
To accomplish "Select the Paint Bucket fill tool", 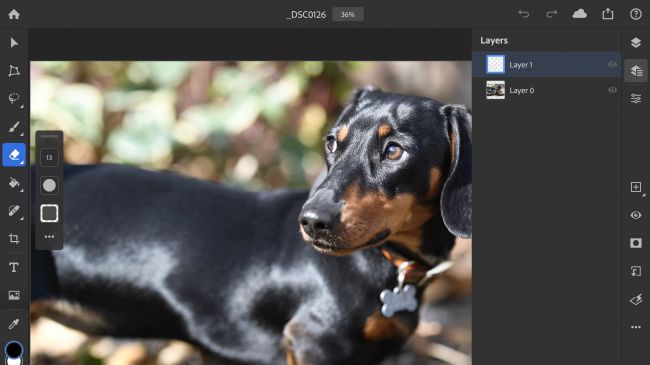I will (x=14, y=183).
